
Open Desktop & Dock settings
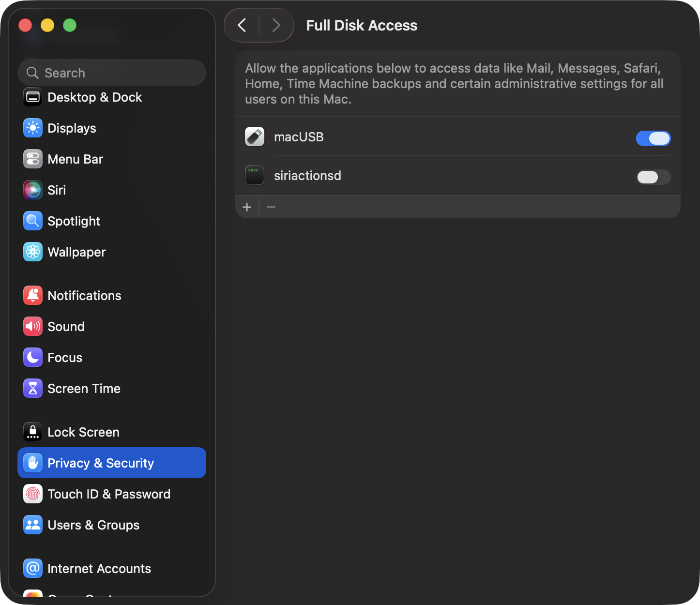pos(112,97)
